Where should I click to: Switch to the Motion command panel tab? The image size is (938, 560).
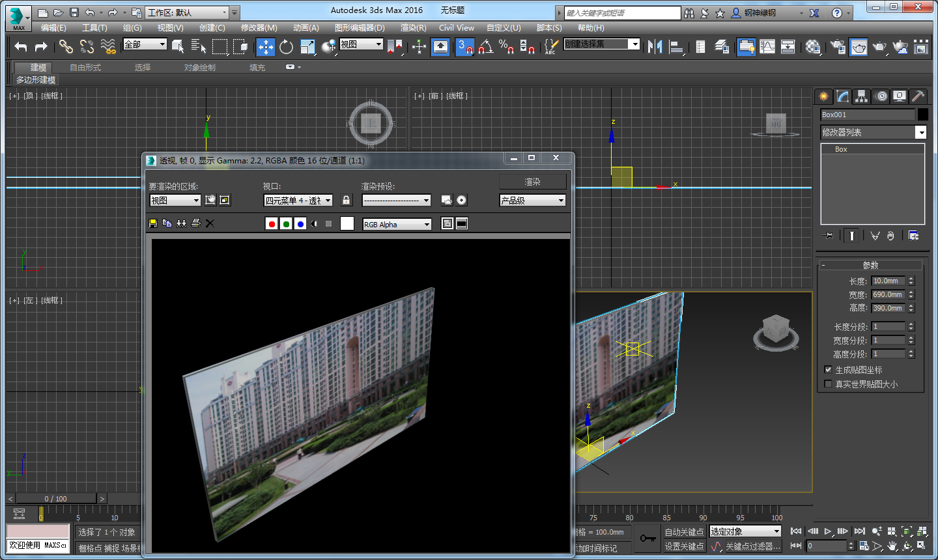[881, 96]
